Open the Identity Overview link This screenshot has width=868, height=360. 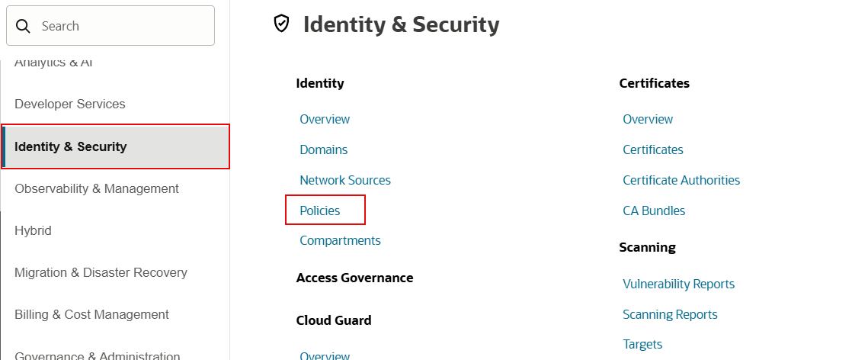click(x=325, y=119)
